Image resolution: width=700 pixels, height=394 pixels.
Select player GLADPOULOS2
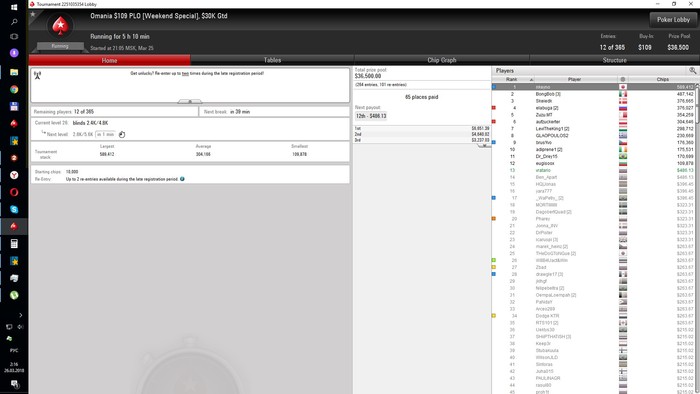552,136
